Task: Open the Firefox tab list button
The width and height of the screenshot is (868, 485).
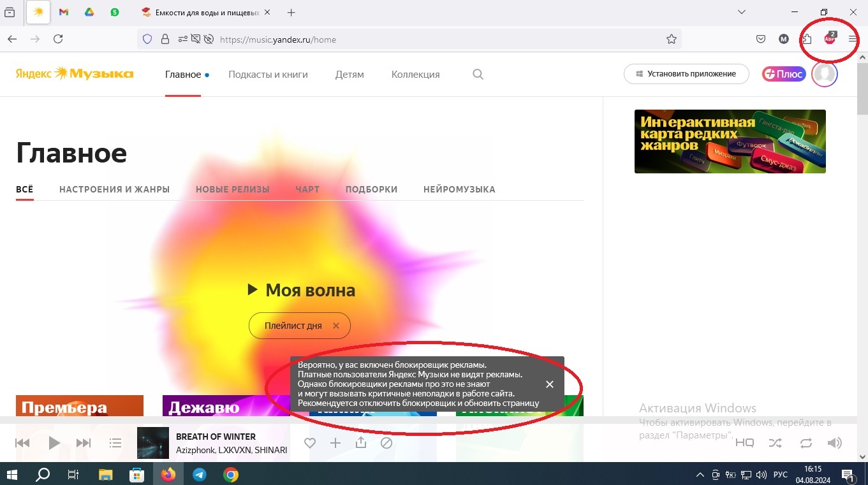Action: coord(10,12)
